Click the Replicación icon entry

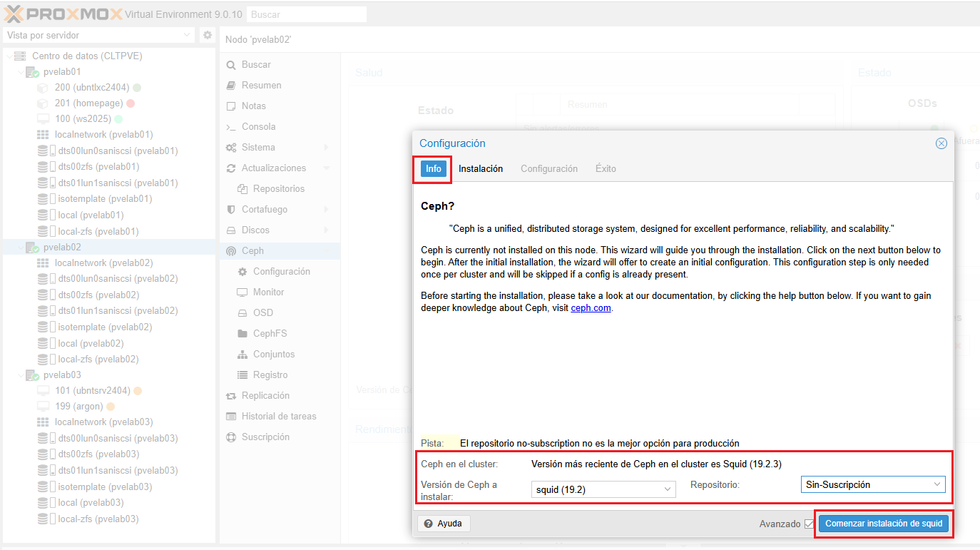pyautogui.click(x=230, y=396)
